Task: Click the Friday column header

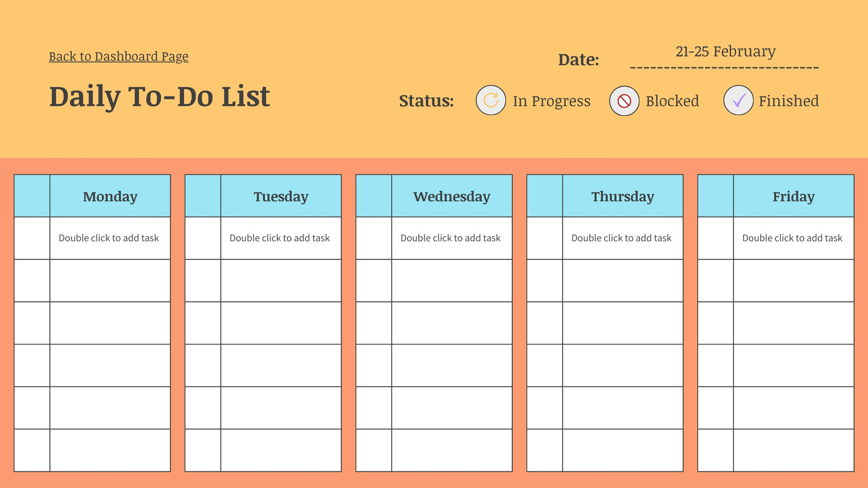Action: [794, 196]
